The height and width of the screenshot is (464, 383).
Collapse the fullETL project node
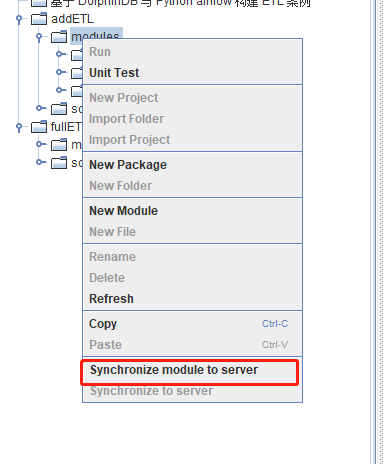(19, 127)
